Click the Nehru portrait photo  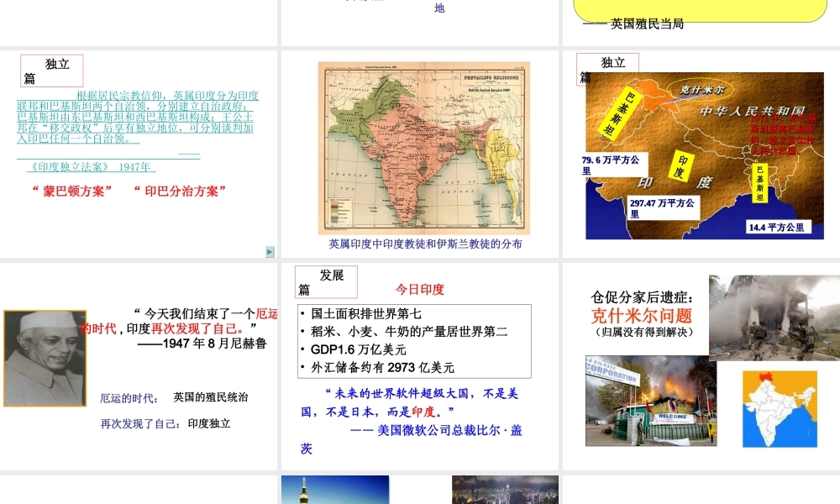tap(33, 359)
